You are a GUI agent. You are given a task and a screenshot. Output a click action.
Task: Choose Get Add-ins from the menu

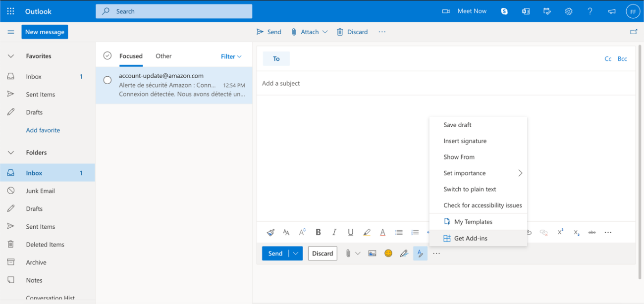[x=471, y=238]
